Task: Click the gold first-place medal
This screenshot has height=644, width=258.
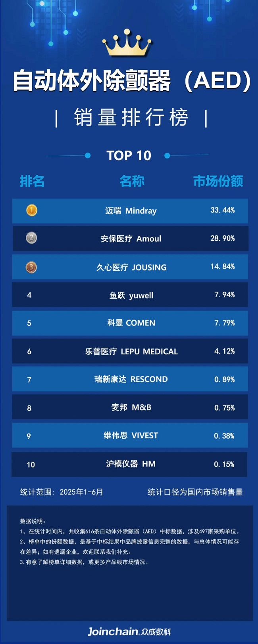Action: point(32,210)
